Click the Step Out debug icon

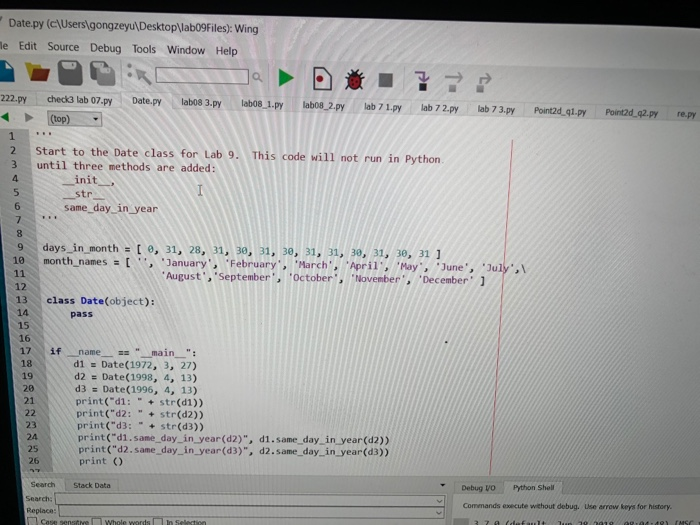click(483, 83)
